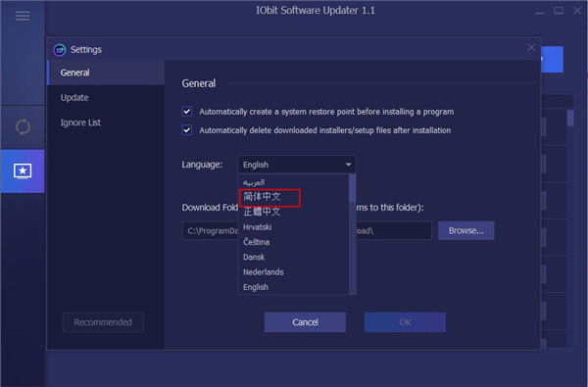
Task: Click the download folder path field
Action: 307,230
